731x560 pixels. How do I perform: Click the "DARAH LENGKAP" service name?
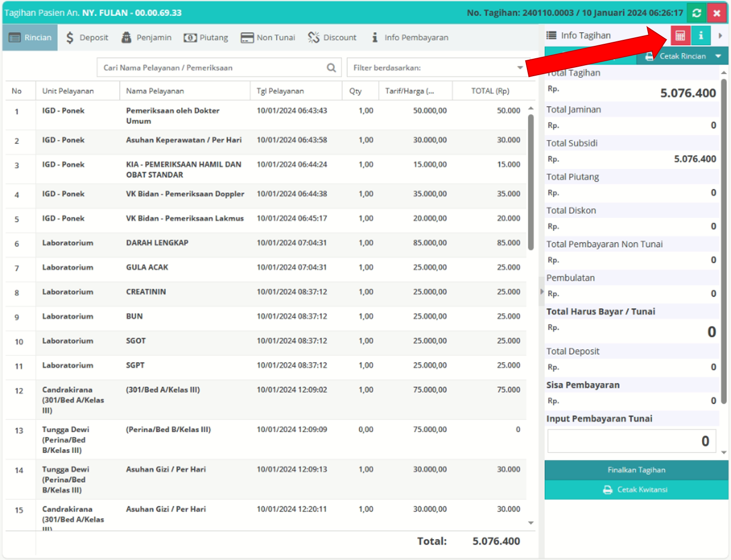pyautogui.click(x=157, y=243)
